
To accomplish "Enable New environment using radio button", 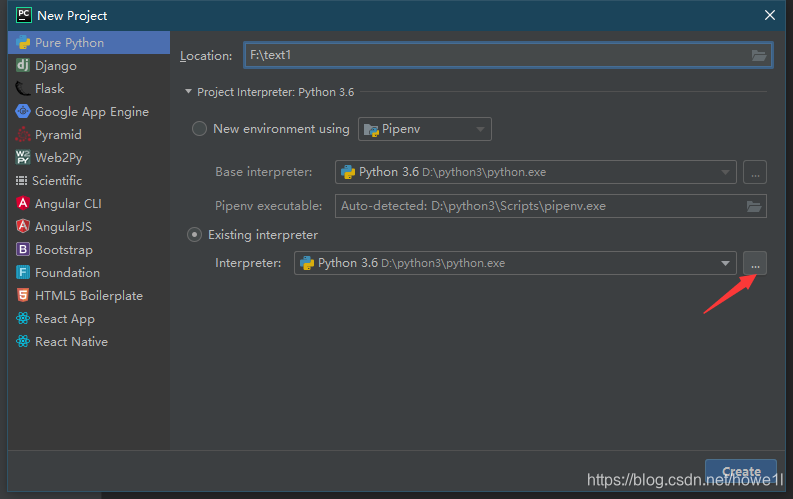I will click(199, 128).
